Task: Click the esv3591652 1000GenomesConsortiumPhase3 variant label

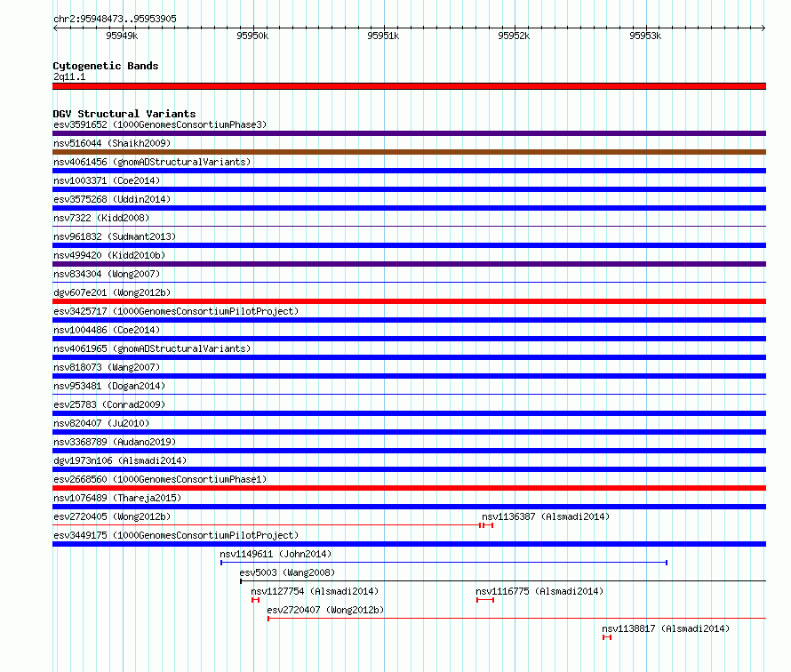Action: [x=160, y=124]
